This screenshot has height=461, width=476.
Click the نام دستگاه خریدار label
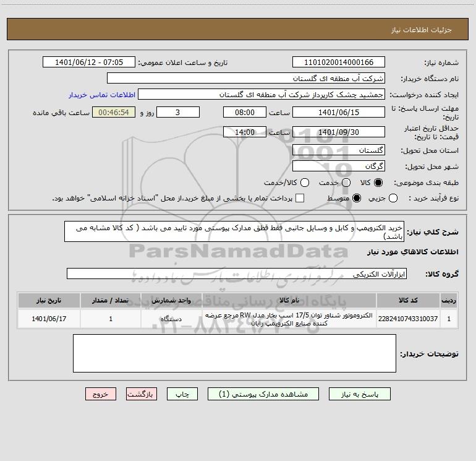point(430,79)
